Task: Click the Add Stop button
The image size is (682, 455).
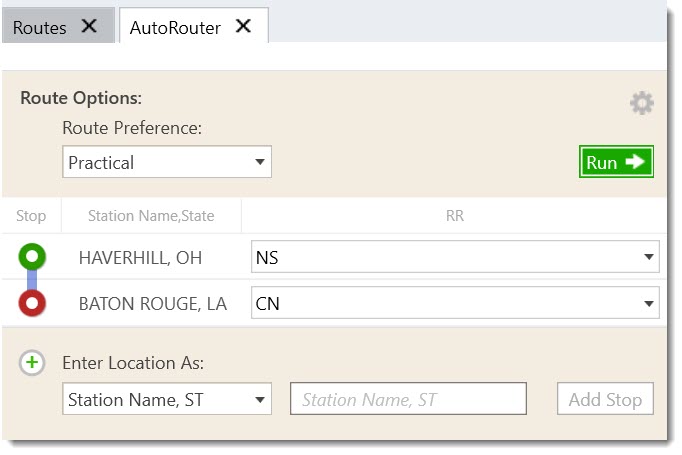Action: pos(605,400)
